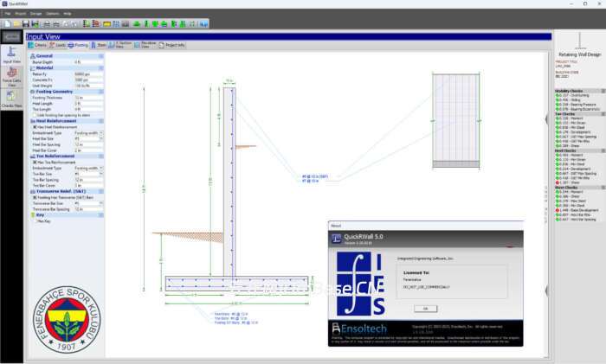
Task: Click OK in the About dialog
Action: (426, 309)
